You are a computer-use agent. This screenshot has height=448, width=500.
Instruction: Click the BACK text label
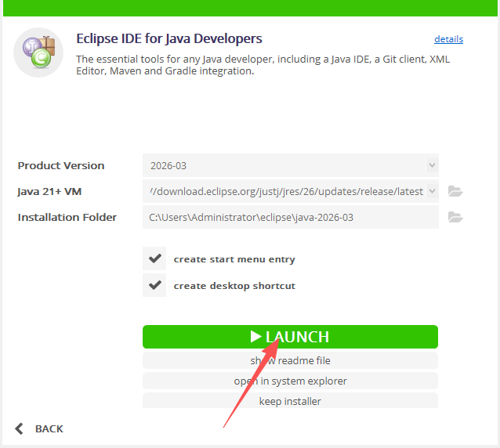pos(49,429)
